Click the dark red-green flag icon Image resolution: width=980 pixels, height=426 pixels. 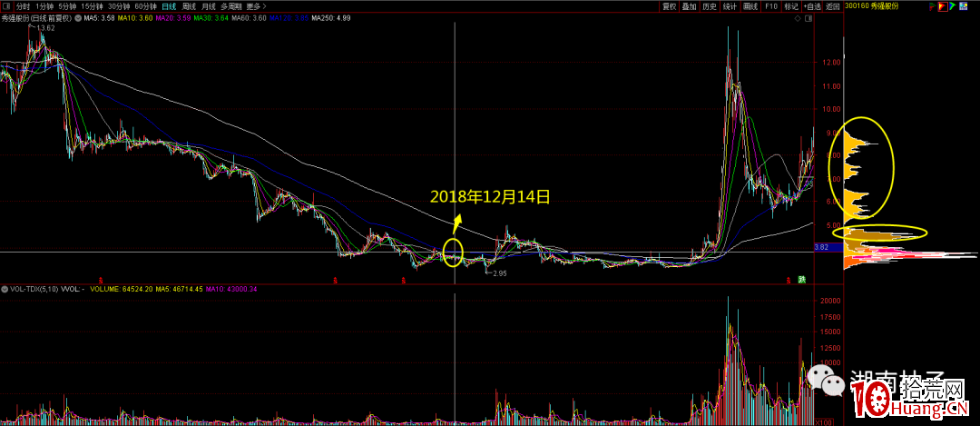933,6
